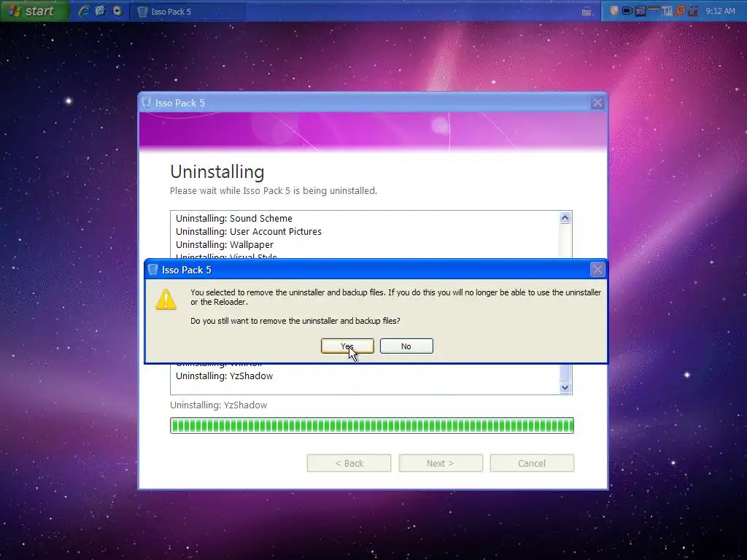The width and height of the screenshot is (747, 560).
Task: Click the green uninstall progress bar
Action: click(372, 425)
